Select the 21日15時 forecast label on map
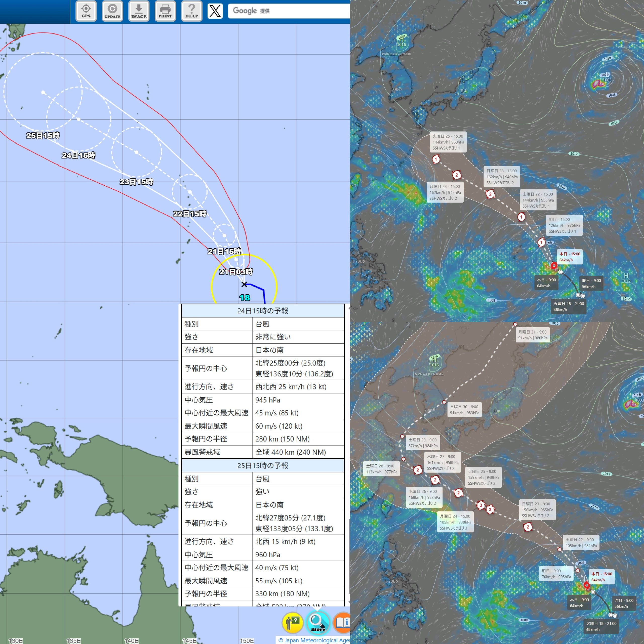Image resolution: width=644 pixels, height=644 pixels. pyautogui.click(x=224, y=251)
